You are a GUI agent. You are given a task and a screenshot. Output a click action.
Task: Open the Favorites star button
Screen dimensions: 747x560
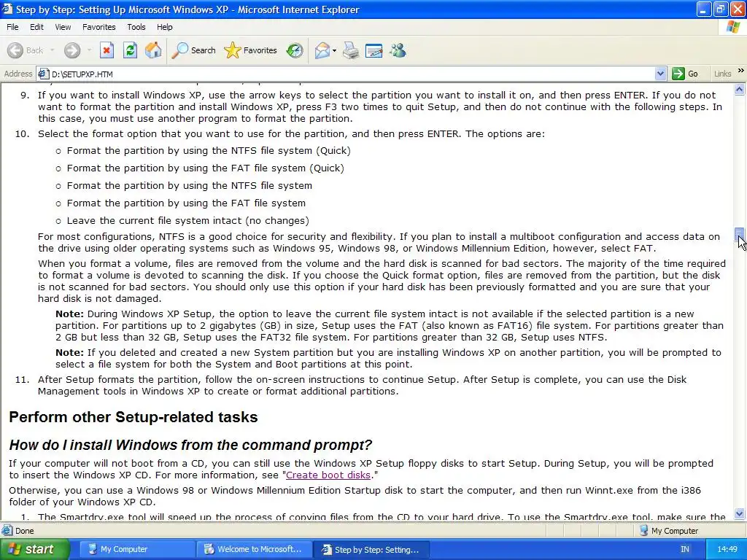251,50
